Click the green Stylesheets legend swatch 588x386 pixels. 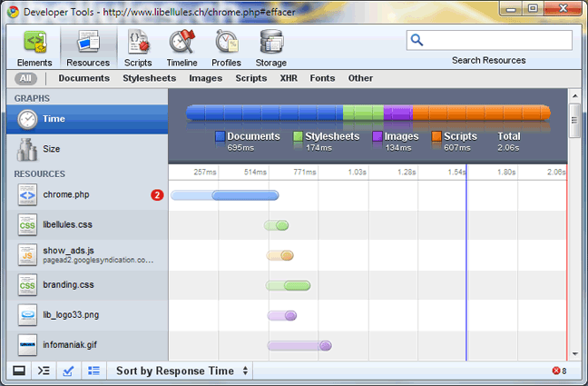298,136
